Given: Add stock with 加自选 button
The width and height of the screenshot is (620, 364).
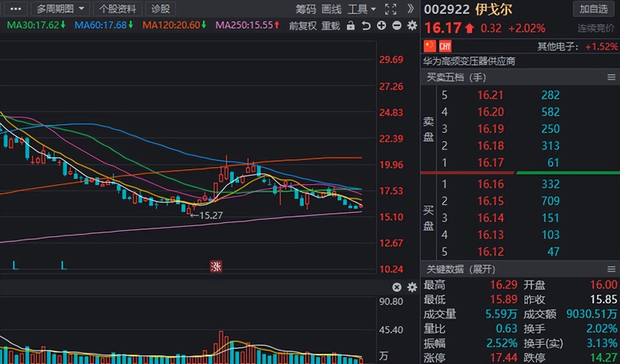Looking at the screenshot, I should click(593, 9).
